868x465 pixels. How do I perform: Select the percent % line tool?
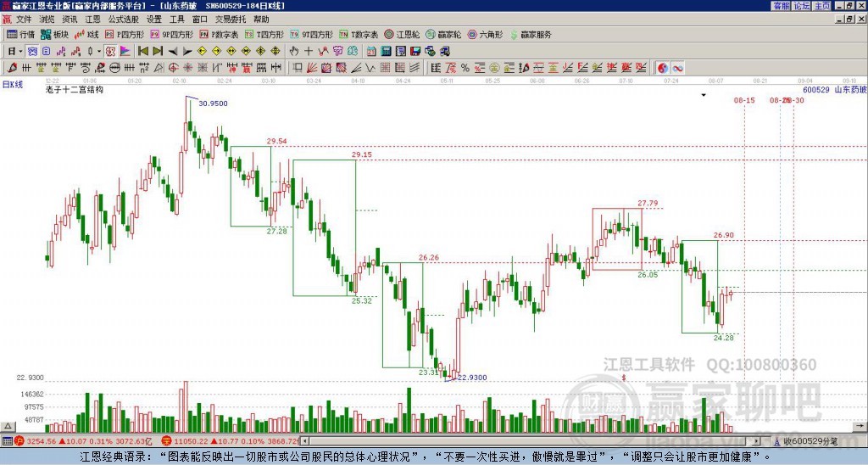[465, 68]
